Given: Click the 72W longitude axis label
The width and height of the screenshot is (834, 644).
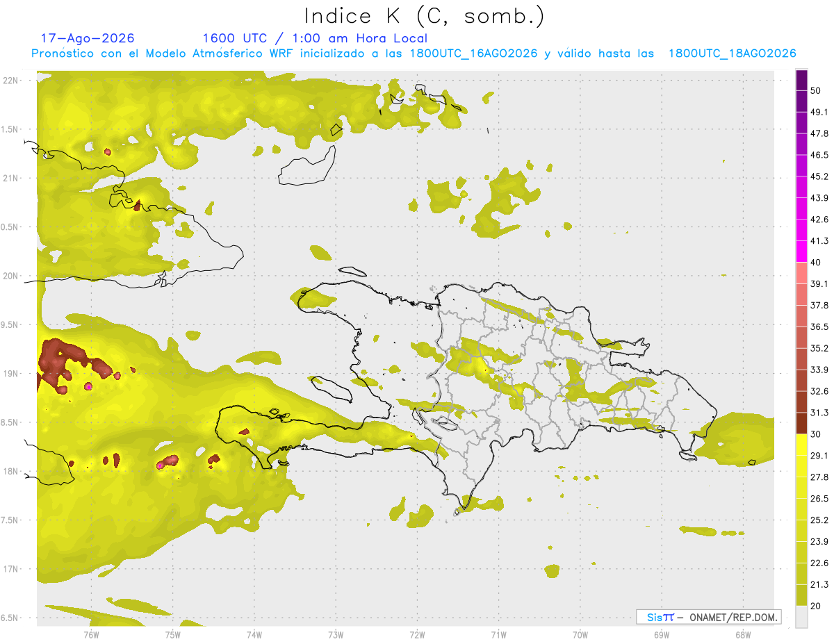Looking at the screenshot, I should tap(417, 635).
